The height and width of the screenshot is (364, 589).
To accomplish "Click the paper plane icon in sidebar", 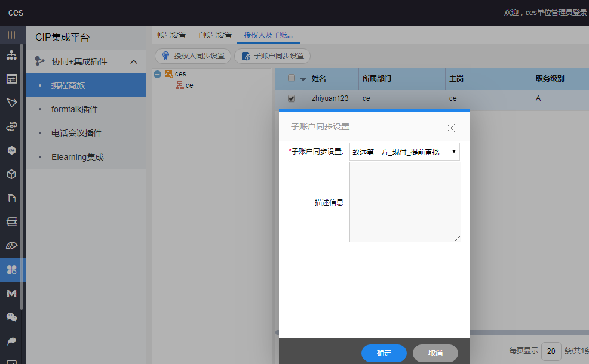I will point(11,103).
